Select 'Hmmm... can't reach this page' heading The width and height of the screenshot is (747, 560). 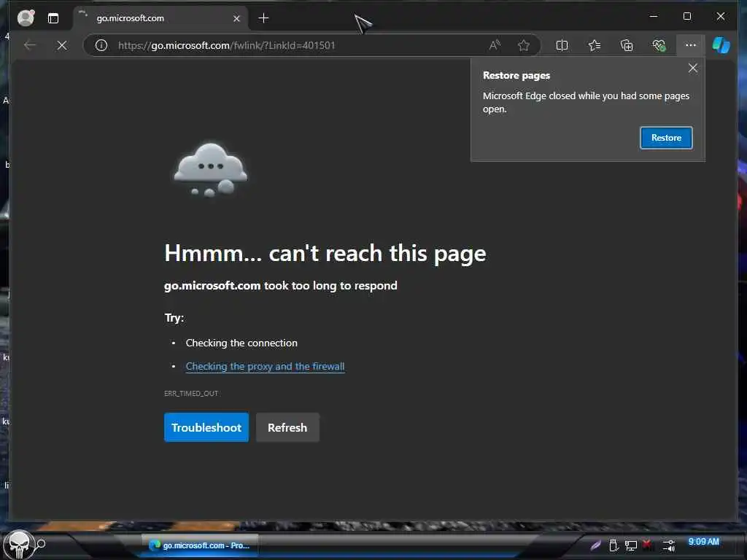[325, 253]
